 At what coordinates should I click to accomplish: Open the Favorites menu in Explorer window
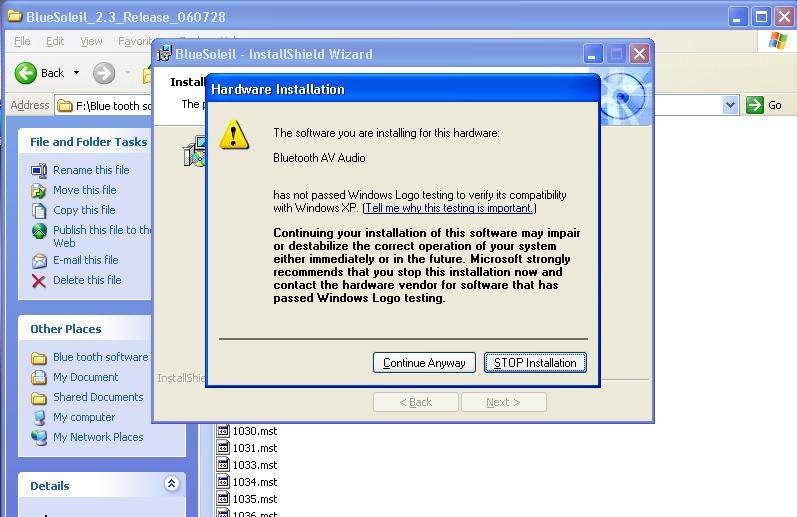135,41
